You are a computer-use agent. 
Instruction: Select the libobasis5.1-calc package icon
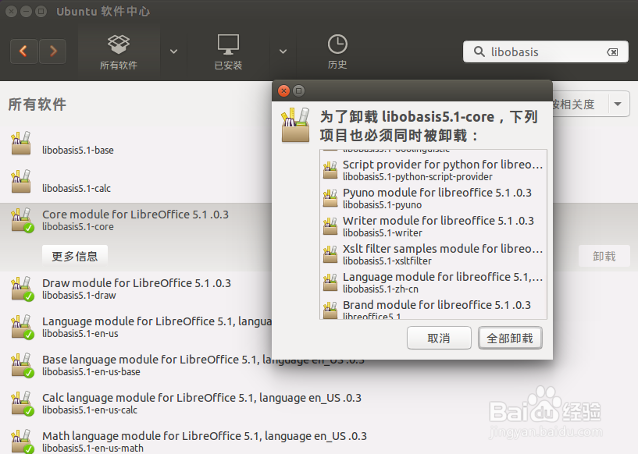coord(21,181)
